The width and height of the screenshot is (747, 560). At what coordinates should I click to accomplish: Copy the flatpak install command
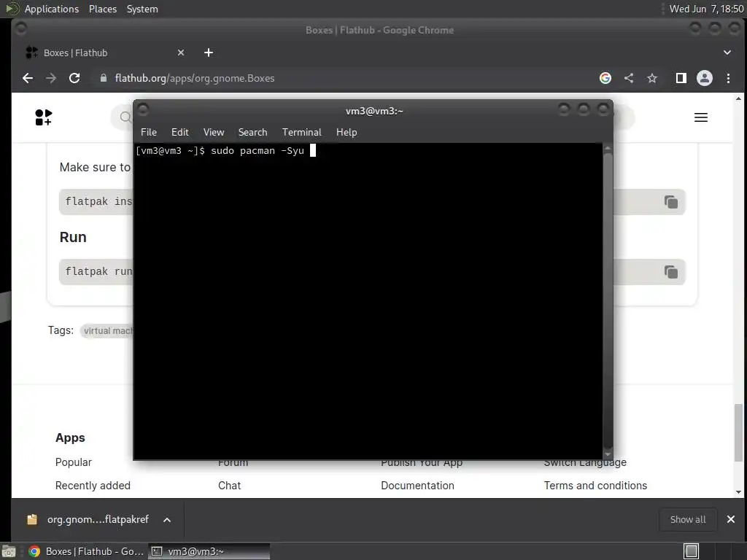coord(671,202)
